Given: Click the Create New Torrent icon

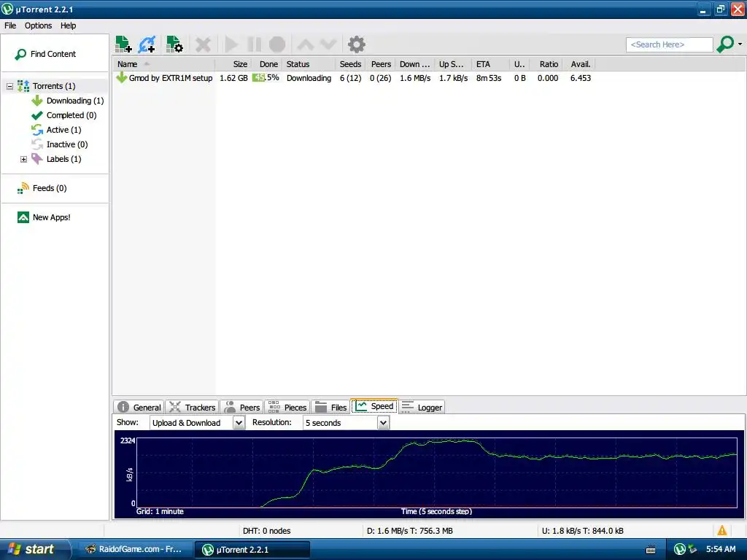Looking at the screenshot, I should 174,44.
